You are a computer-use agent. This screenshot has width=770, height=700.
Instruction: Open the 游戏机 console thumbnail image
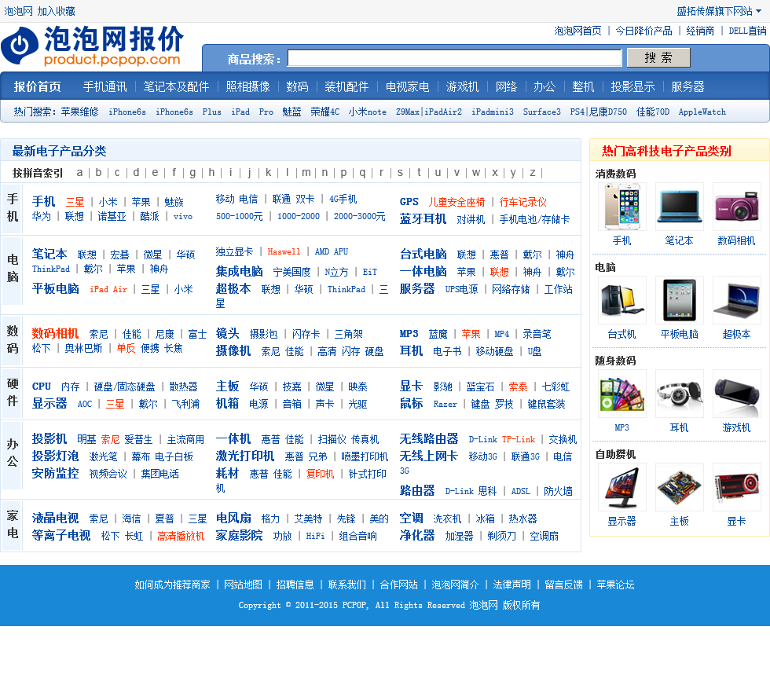[736, 394]
